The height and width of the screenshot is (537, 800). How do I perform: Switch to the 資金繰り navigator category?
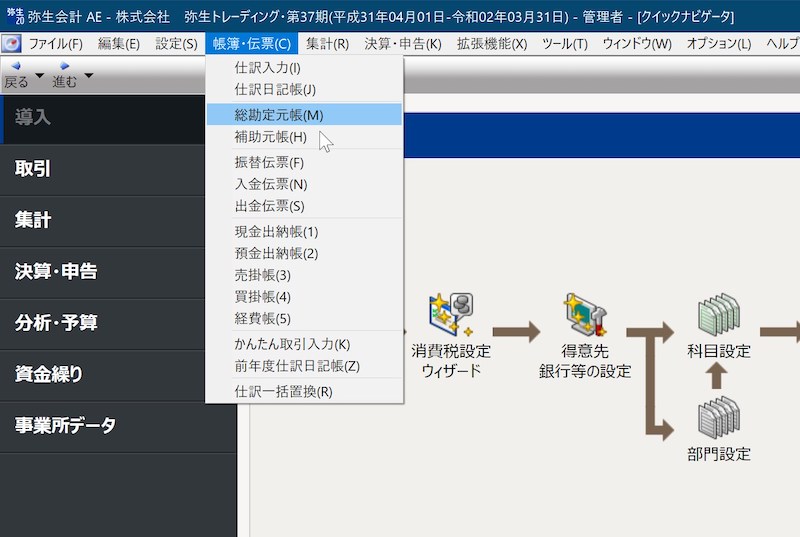[x=103, y=375]
